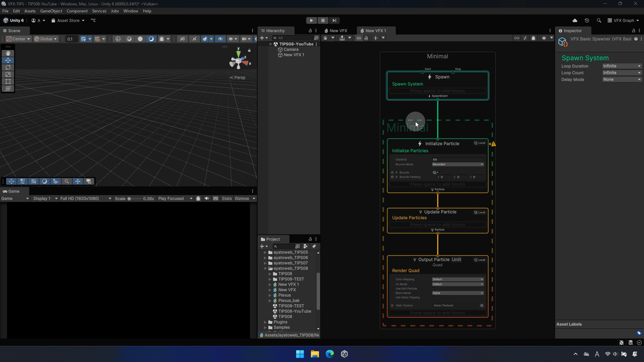
Task: Toggle the Inspector panel lock
Action: point(634,31)
